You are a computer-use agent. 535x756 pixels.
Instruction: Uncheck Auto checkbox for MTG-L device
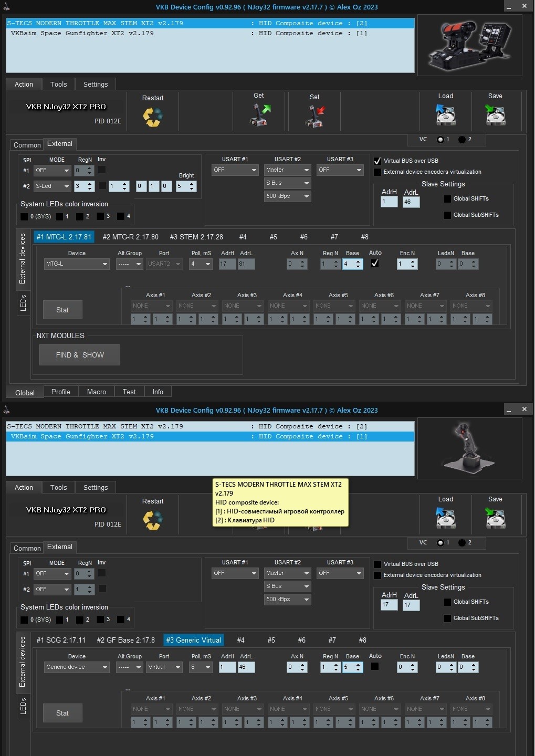tap(374, 263)
